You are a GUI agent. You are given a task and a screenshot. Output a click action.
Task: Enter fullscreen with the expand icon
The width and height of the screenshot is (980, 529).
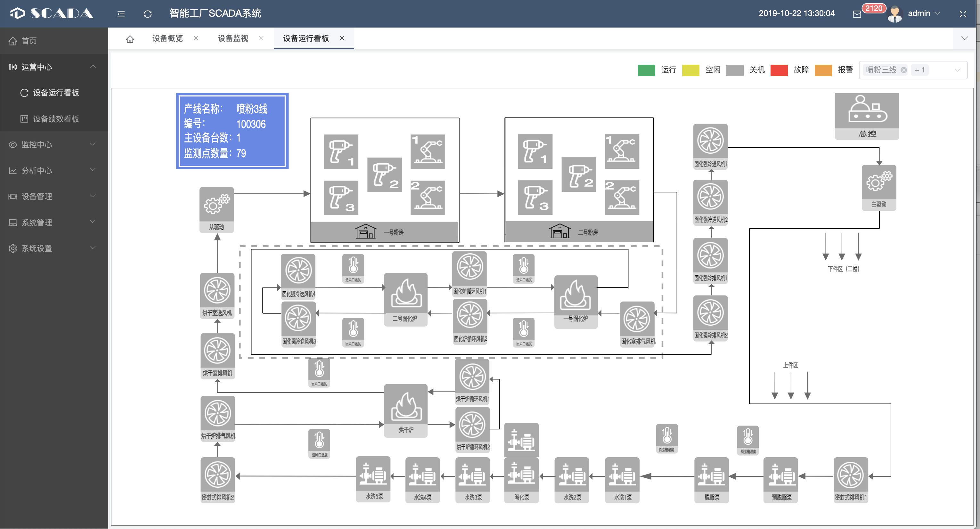click(x=962, y=14)
